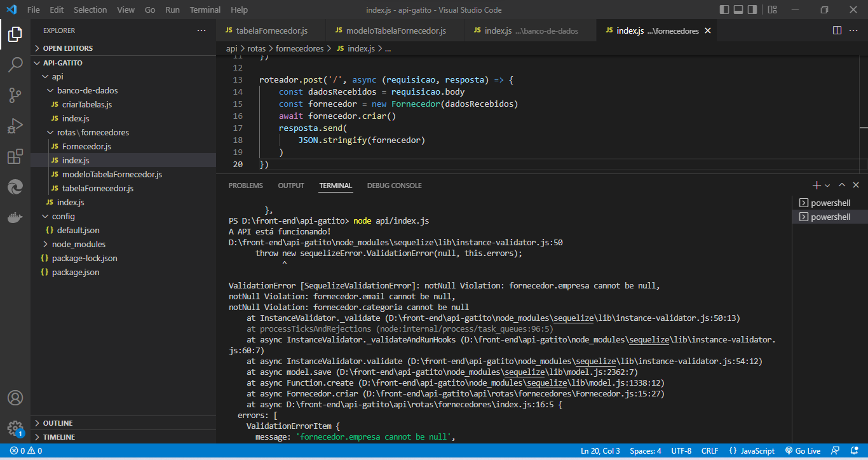Image resolution: width=868 pixels, height=460 pixels.
Task: Toggle panel layout icon in title bar
Action: 738,10
